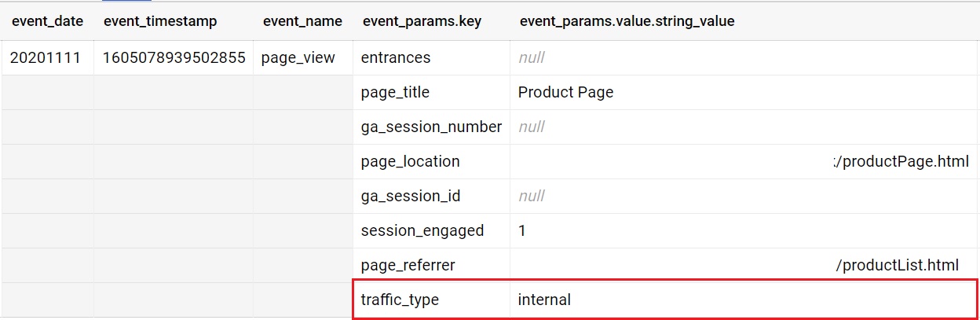Image resolution: width=980 pixels, height=320 pixels.
Task: Select the timestamp 1605078939502855 cell
Action: (174, 57)
